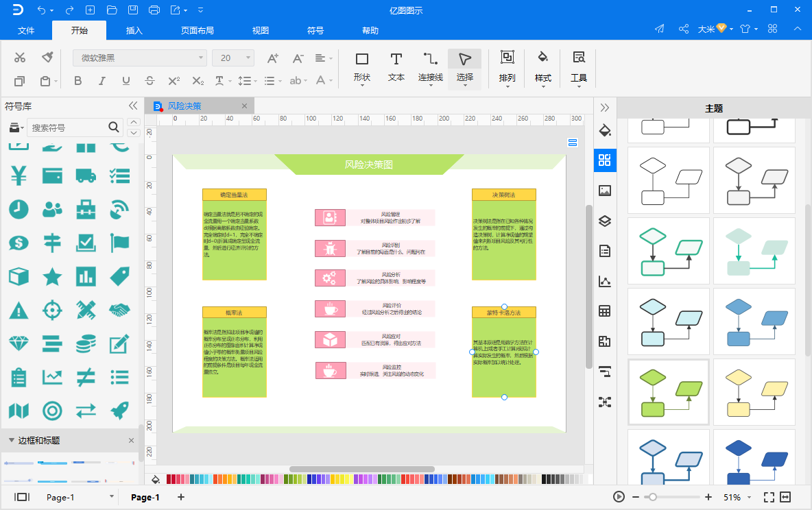Image resolution: width=812 pixels, height=510 pixels.
Task: Toggle bold text formatting
Action: 77,81
